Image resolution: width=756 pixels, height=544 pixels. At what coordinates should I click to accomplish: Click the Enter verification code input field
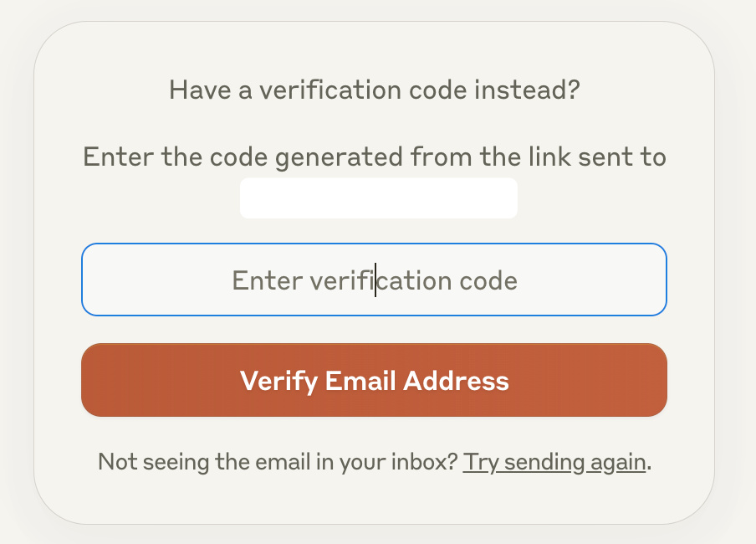tap(374, 280)
